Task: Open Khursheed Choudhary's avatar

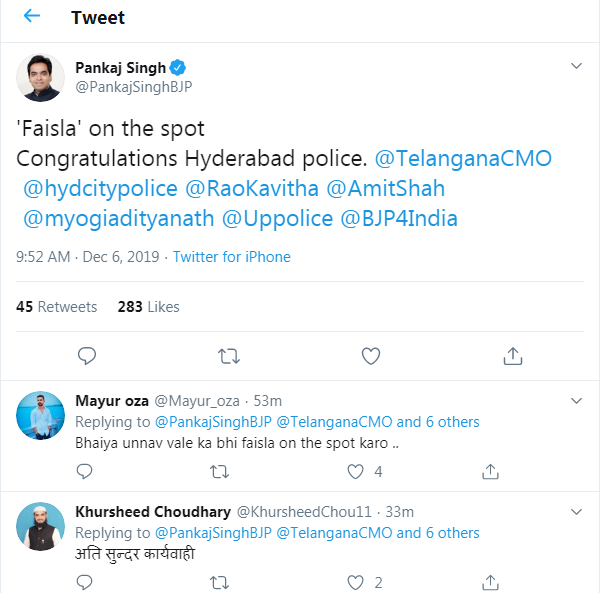Action: (x=41, y=527)
